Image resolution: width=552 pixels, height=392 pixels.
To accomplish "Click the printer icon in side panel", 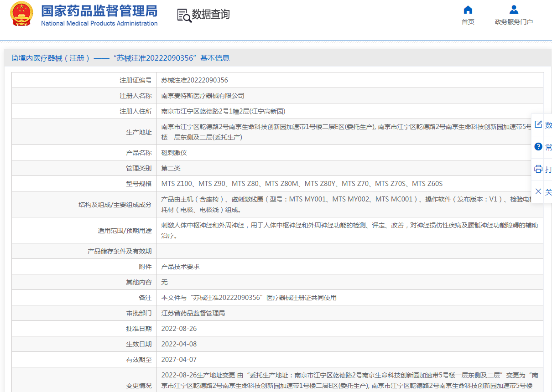I will point(538,169).
